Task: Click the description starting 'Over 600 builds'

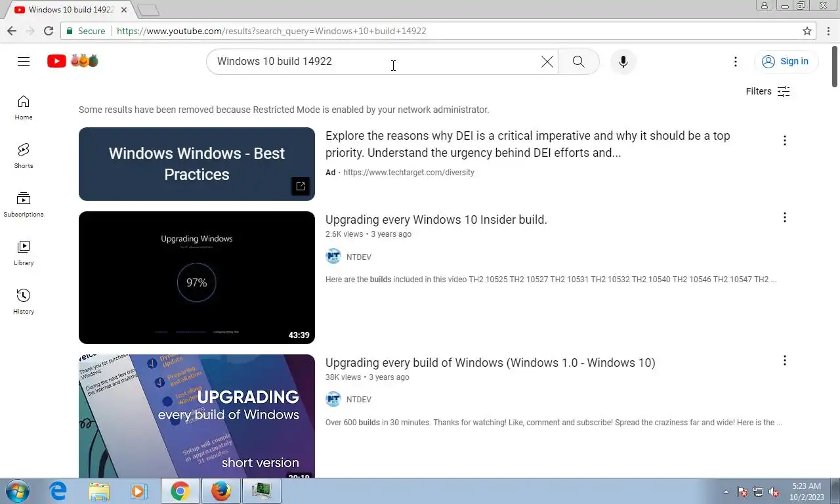Action: (554, 423)
